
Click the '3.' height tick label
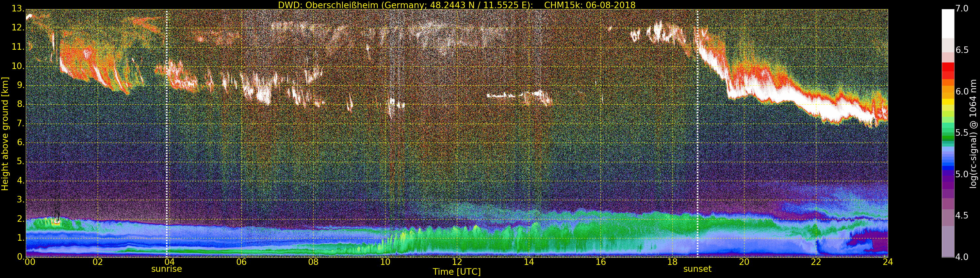(21, 200)
